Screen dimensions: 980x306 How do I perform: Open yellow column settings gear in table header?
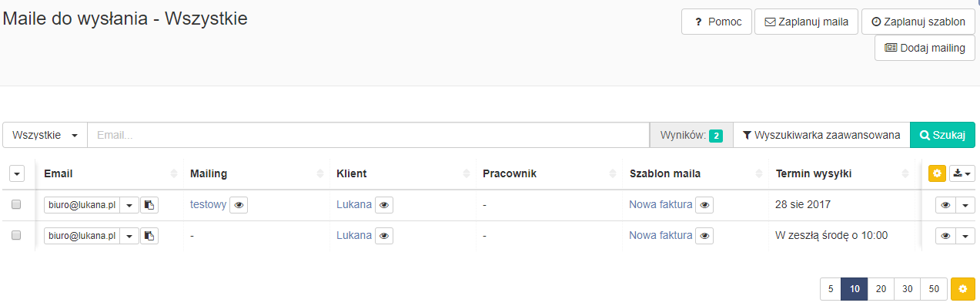tap(937, 173)
